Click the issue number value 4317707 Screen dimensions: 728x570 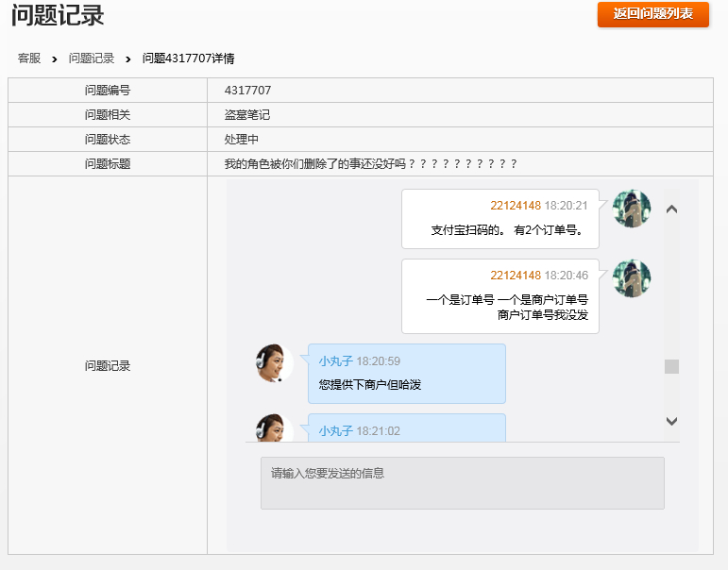click(x=247, y=90)
